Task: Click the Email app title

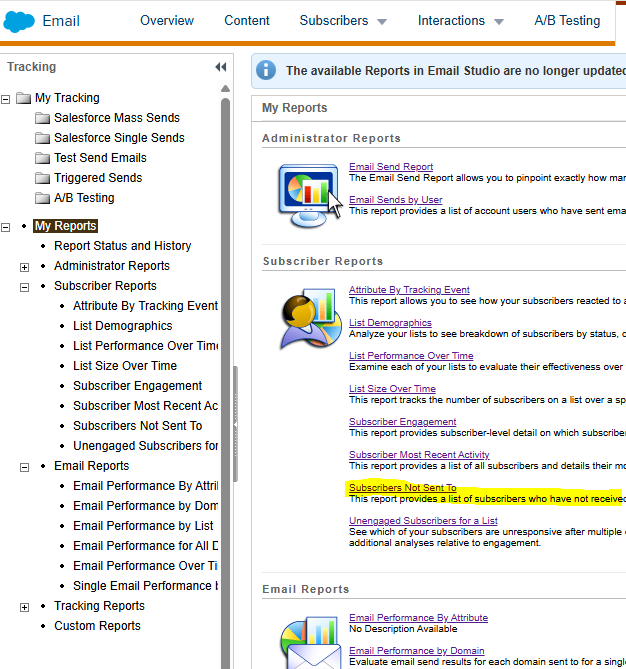Action: pyautogui.click(x=61, y=21)
